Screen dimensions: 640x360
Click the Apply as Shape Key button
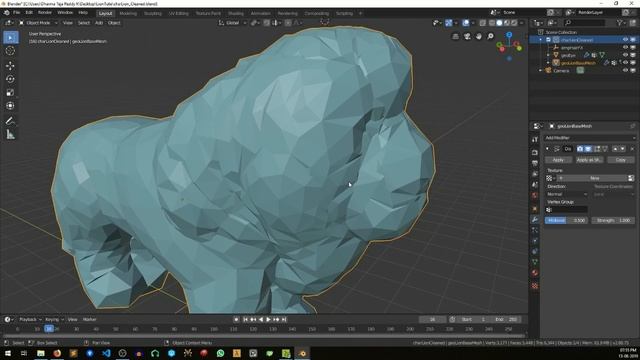coord(589,160)
